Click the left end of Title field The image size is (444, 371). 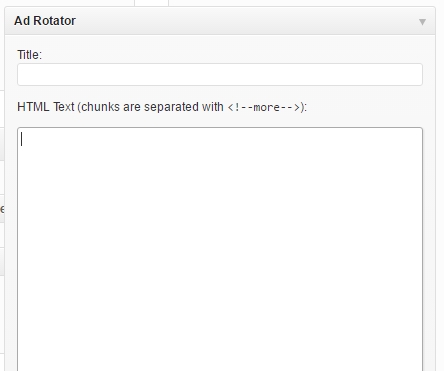point(27,74)
